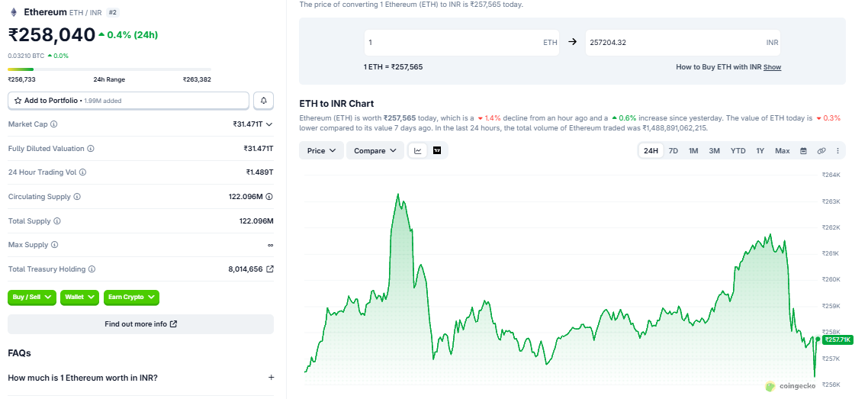
Task: Expand FAQ How much is 1 Ethereum worth
Action: [141, 378]
